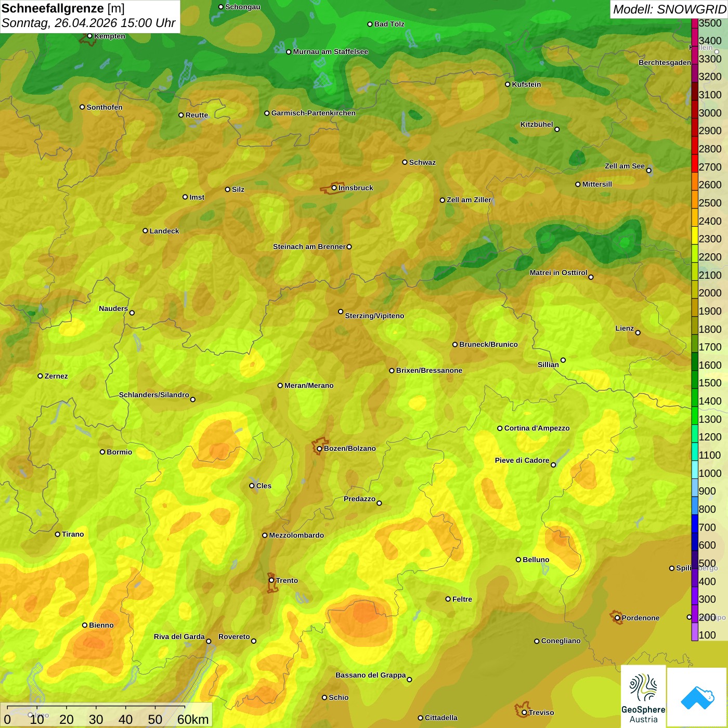Click the Berchtesgaden label
728x728 pixels.
coord(665,62)
